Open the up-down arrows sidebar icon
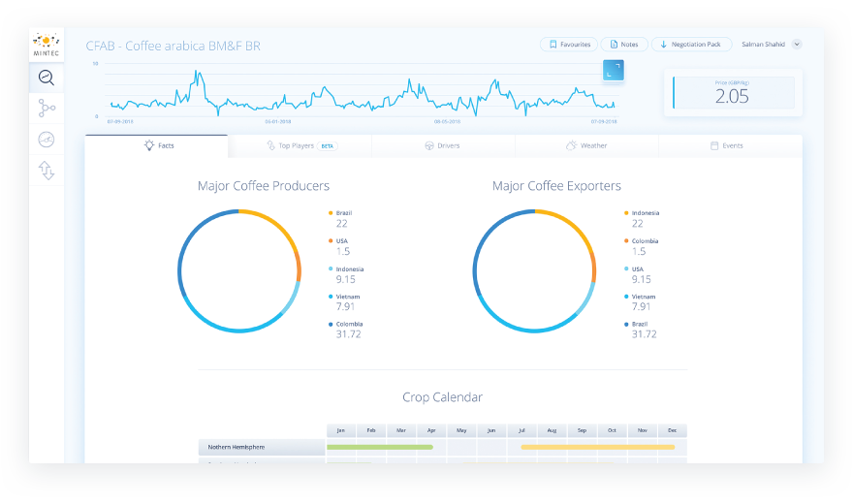 click(46, 171)
